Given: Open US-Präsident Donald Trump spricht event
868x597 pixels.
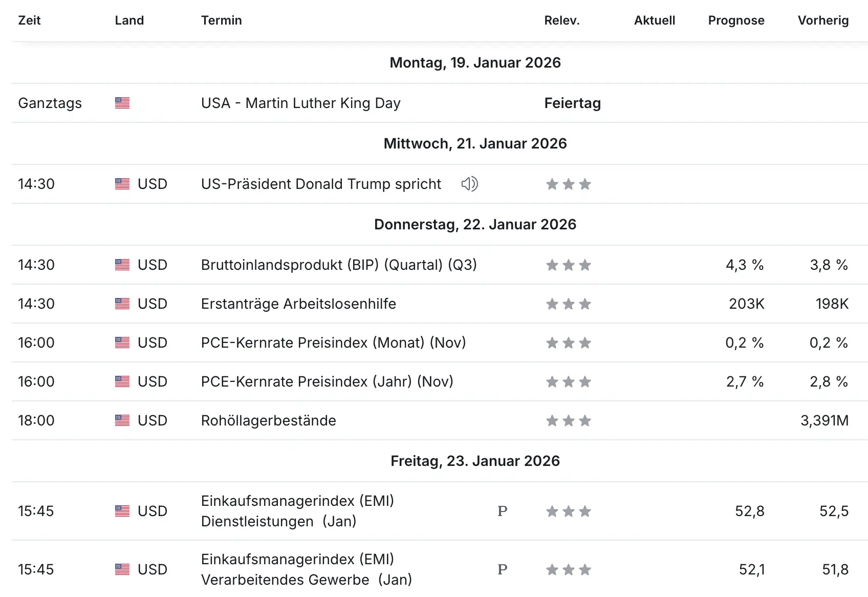Looking at the screenshot, I should pyautogui.click(x=321, y=184).
